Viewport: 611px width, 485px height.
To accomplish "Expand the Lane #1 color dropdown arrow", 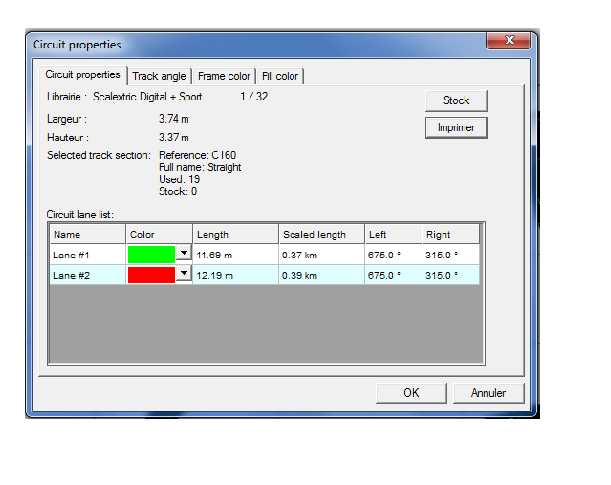I will click(183, 254).
